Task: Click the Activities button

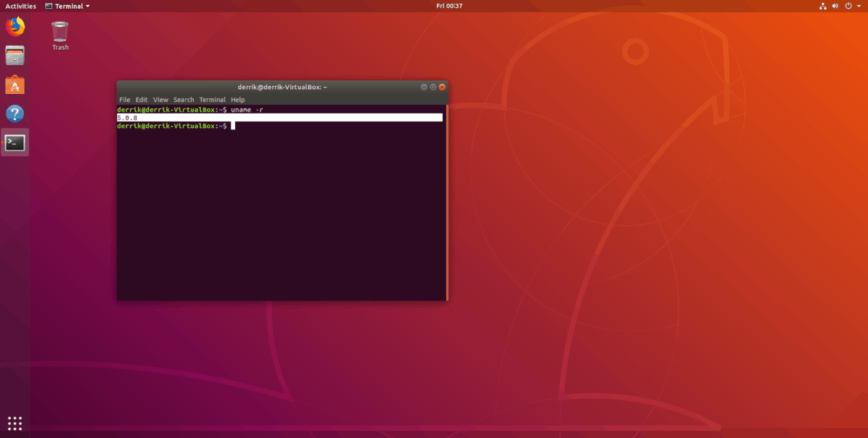Action: pyautogui.click(x=20, y=6)
